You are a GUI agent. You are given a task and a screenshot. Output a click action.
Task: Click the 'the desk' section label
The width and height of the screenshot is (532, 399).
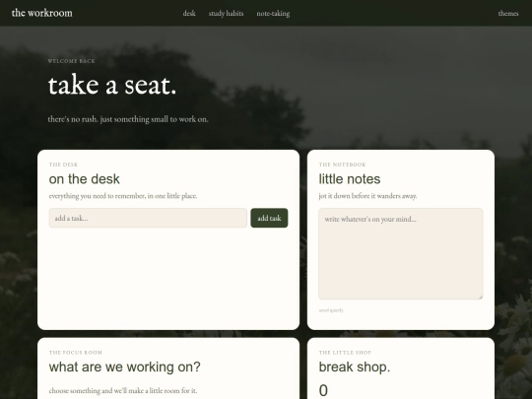click(63, 165)
